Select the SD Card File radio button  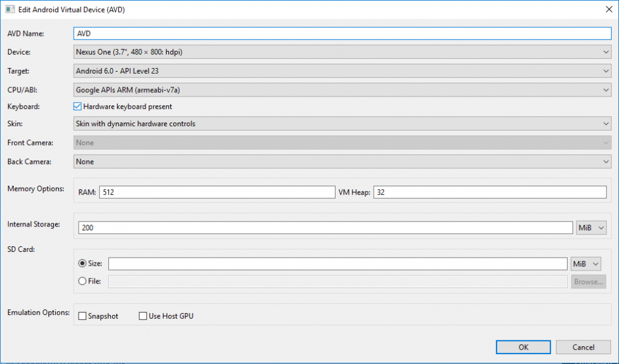(82, 281)
